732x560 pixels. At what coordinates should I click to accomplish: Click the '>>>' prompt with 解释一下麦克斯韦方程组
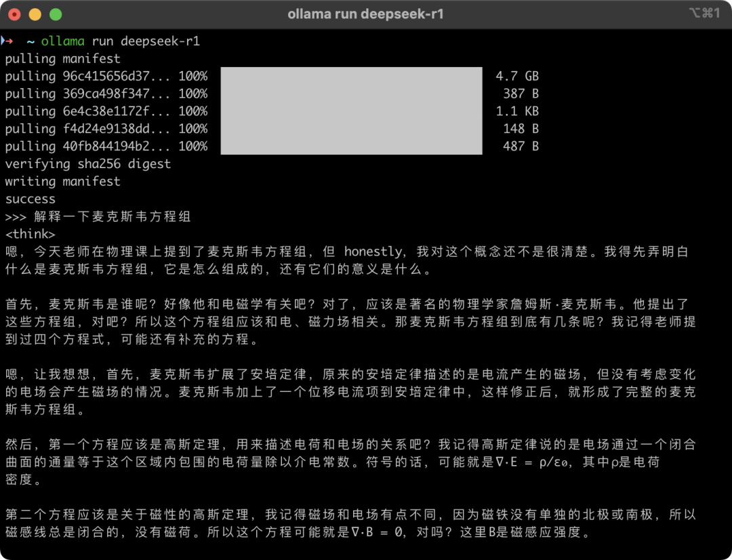pos(98,217)
